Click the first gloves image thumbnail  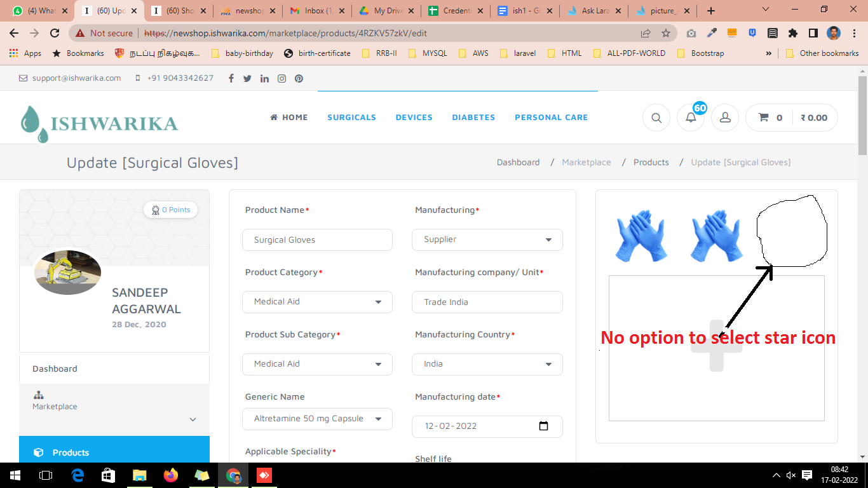pyautogui.click(x=641, y=236)
